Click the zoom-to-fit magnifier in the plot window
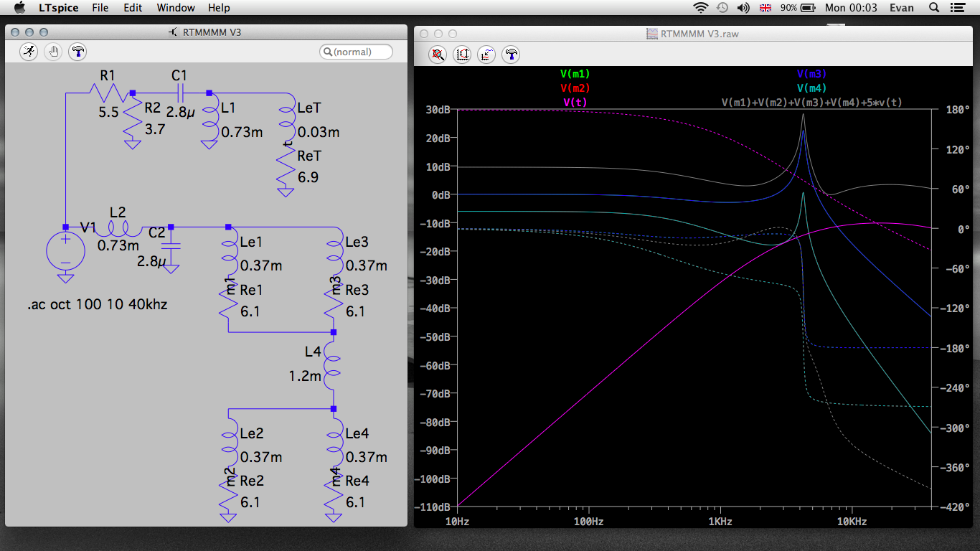 438,55
